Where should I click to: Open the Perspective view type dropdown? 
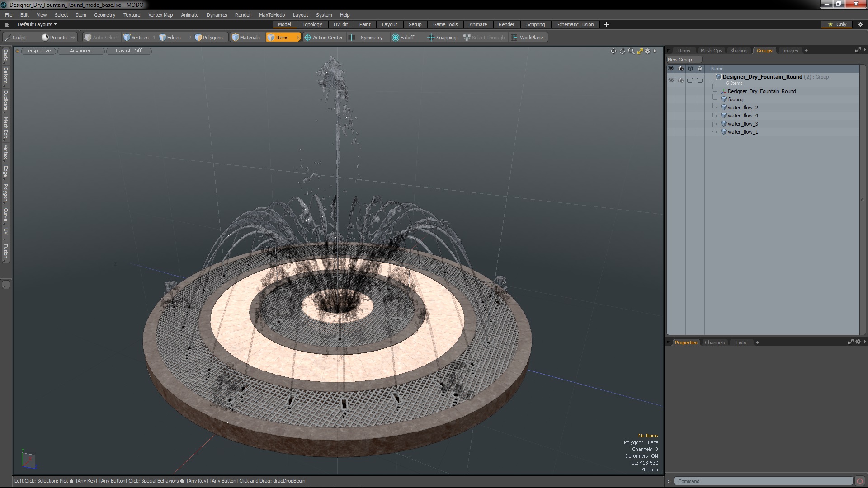click(x=38, y=51)
